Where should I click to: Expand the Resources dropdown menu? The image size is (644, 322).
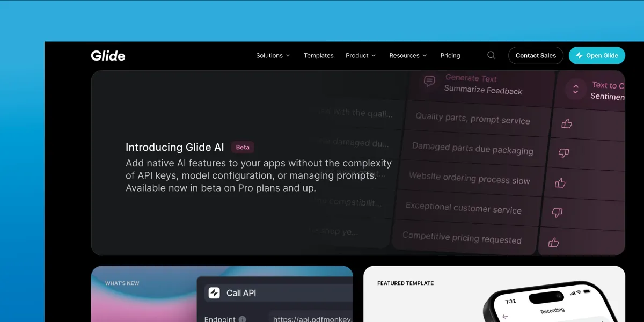click(408, 55)
